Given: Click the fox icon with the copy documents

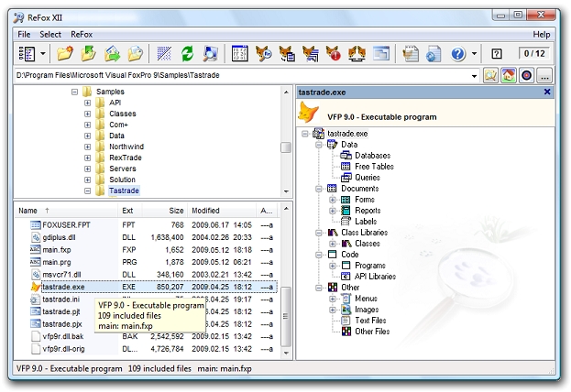Looking at the screenshot, I should click(287, 53).
